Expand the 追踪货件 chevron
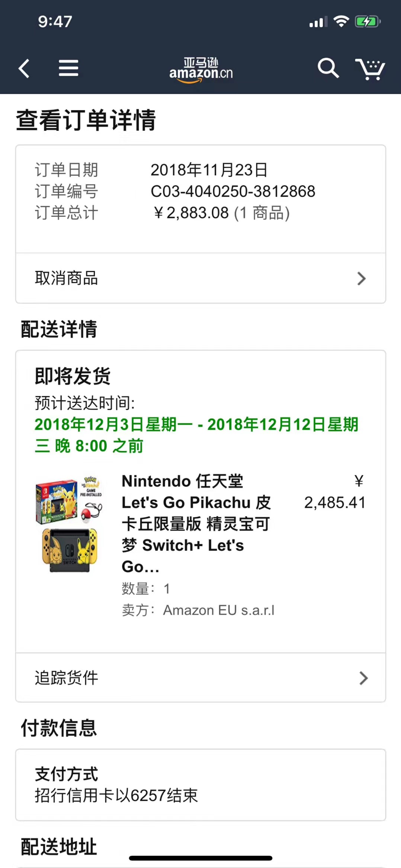 click(x=363, y=678)
